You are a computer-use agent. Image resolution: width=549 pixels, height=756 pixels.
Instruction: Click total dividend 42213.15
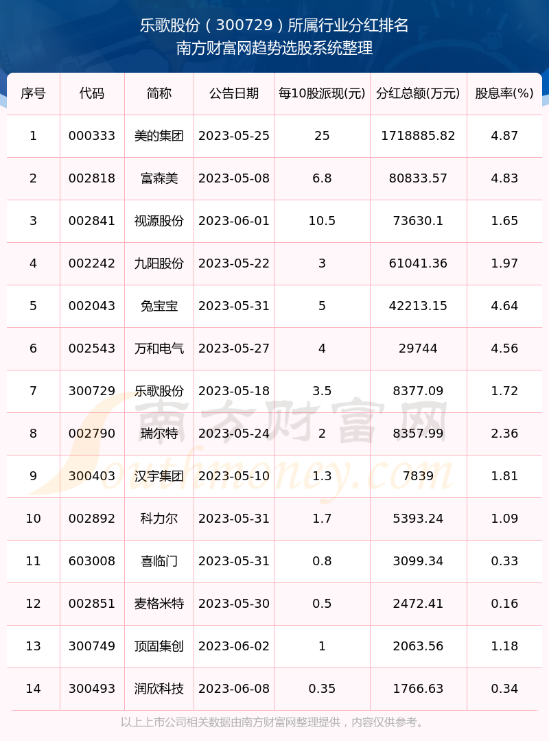(x=418, y=306)
